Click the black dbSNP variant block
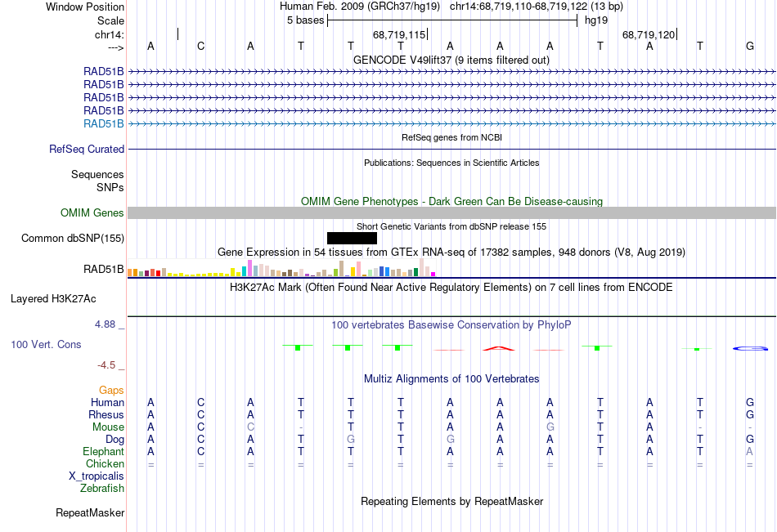 pos(352,239)
